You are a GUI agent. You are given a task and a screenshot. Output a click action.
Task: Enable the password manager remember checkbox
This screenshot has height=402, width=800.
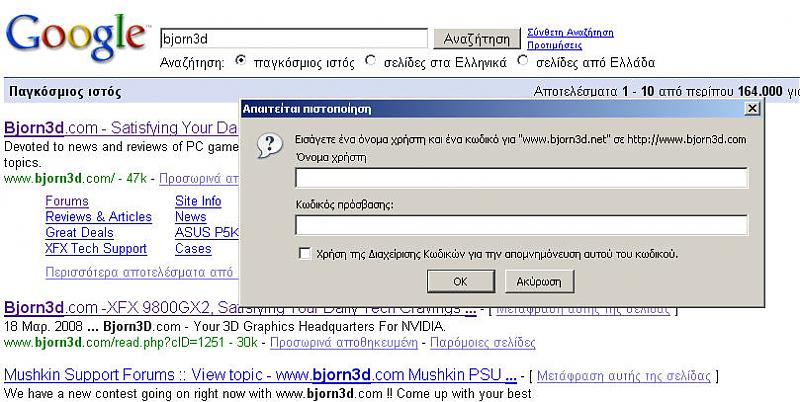tap(305, 253)
